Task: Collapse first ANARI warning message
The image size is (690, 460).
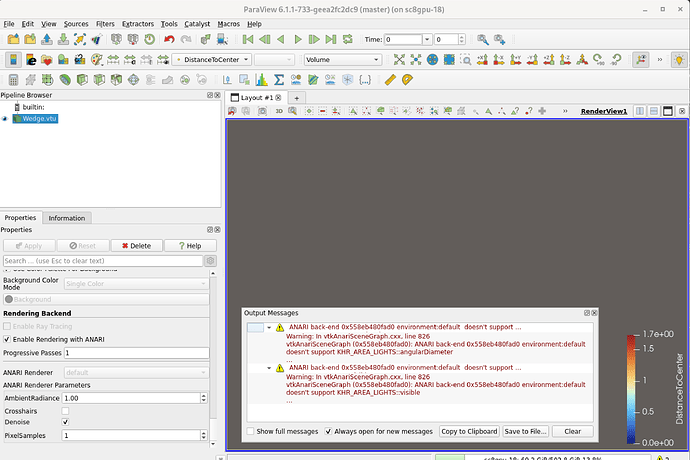Action: [x=269, y=328]
